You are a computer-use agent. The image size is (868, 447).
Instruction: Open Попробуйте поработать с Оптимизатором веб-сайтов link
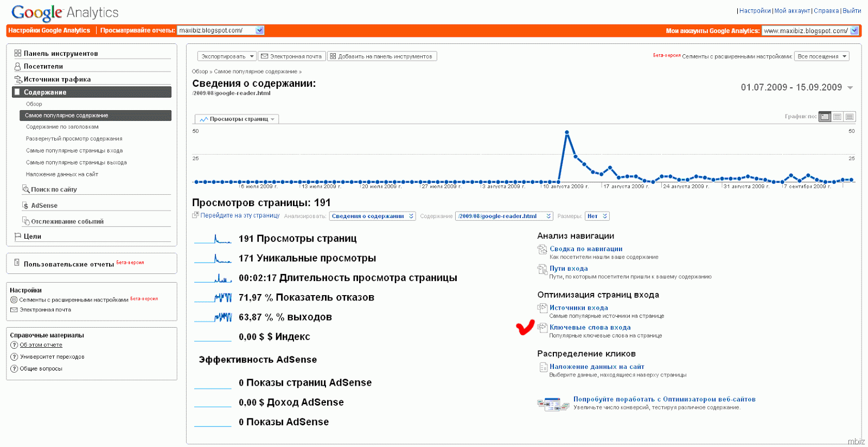665,399
